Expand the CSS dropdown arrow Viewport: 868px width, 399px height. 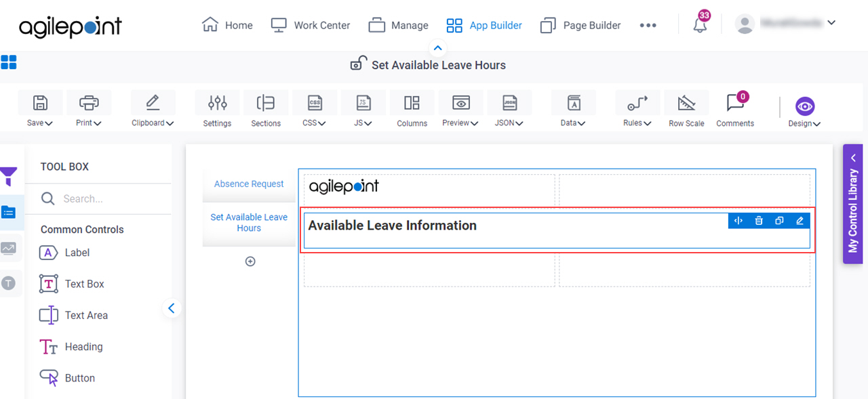[322, 123]
